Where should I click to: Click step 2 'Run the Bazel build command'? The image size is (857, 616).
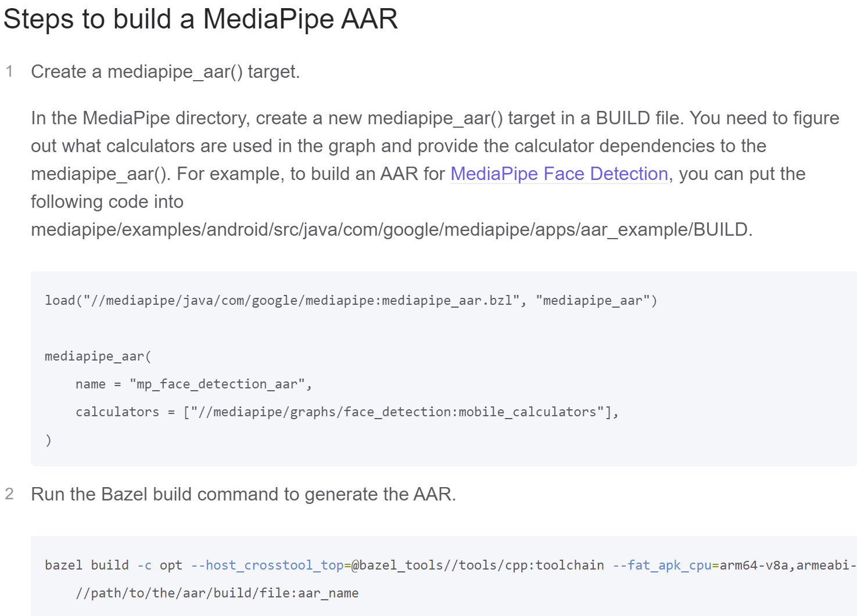click(x=244, y=494)
